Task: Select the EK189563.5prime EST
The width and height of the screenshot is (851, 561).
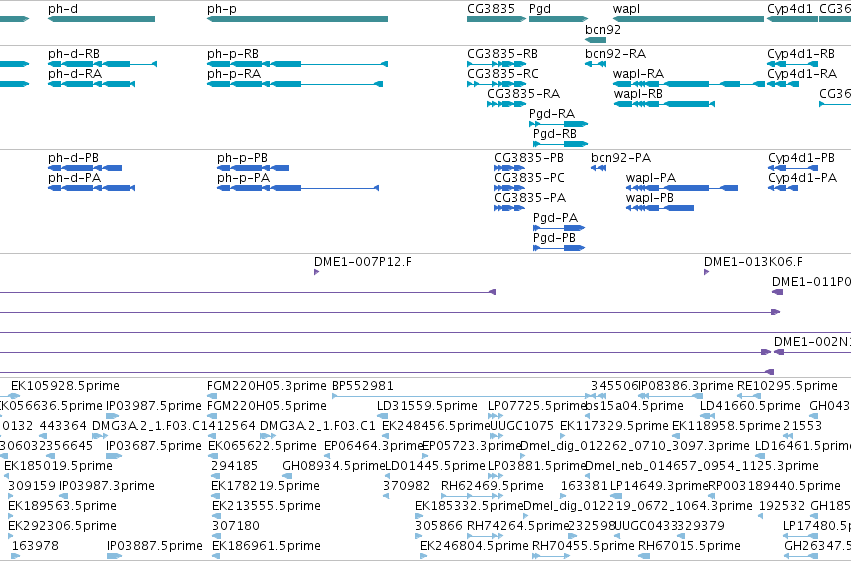Action: point(62,506)
